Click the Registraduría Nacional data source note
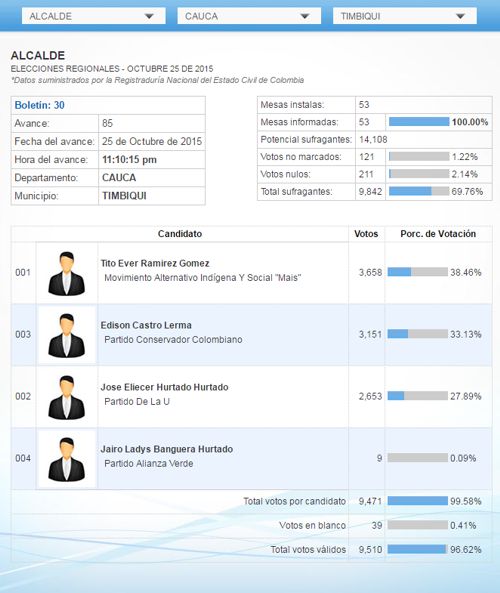 point(158,80)
